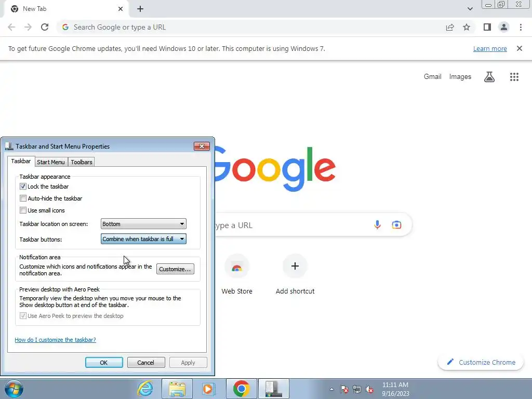Open Google apps grid

(514, 77)
